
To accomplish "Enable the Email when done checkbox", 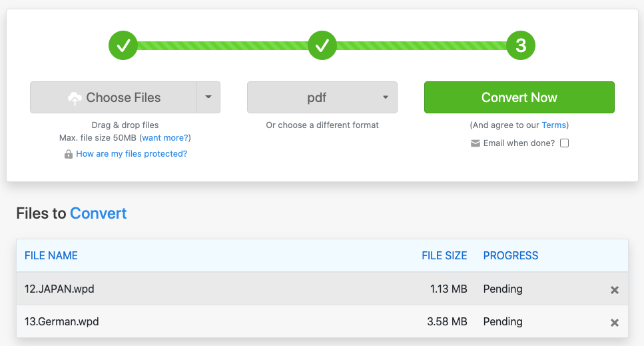I will tap(564, 143).
